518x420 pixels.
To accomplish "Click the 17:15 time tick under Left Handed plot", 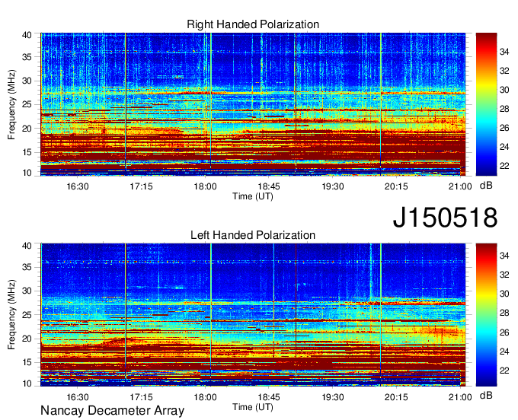I will (142, 397).
